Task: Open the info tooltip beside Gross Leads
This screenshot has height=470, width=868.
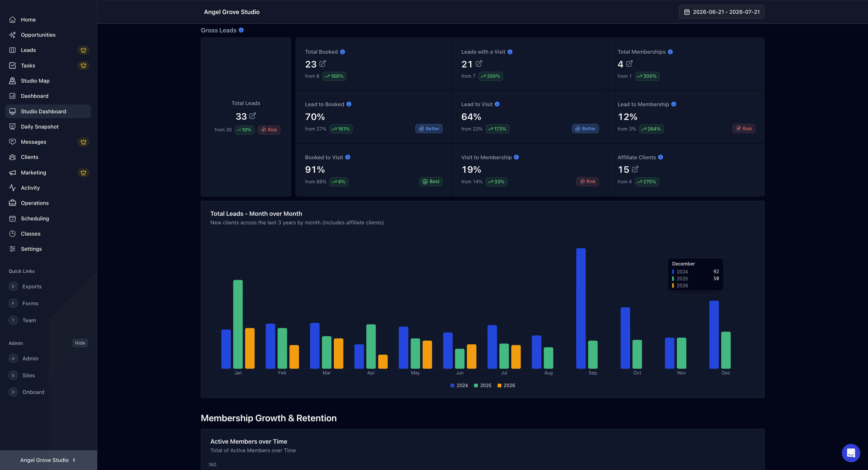Action: point(241,30)
